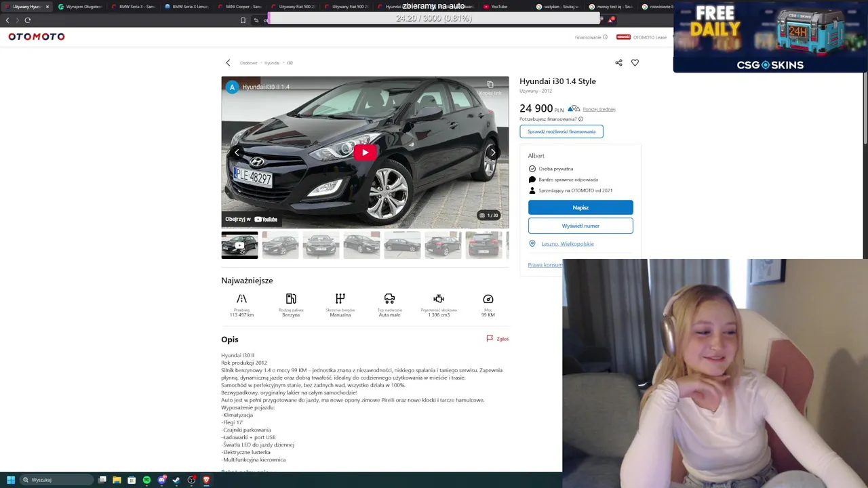Show previous photo in the gallery
The image size is (868, 488).
coord(237,152)
